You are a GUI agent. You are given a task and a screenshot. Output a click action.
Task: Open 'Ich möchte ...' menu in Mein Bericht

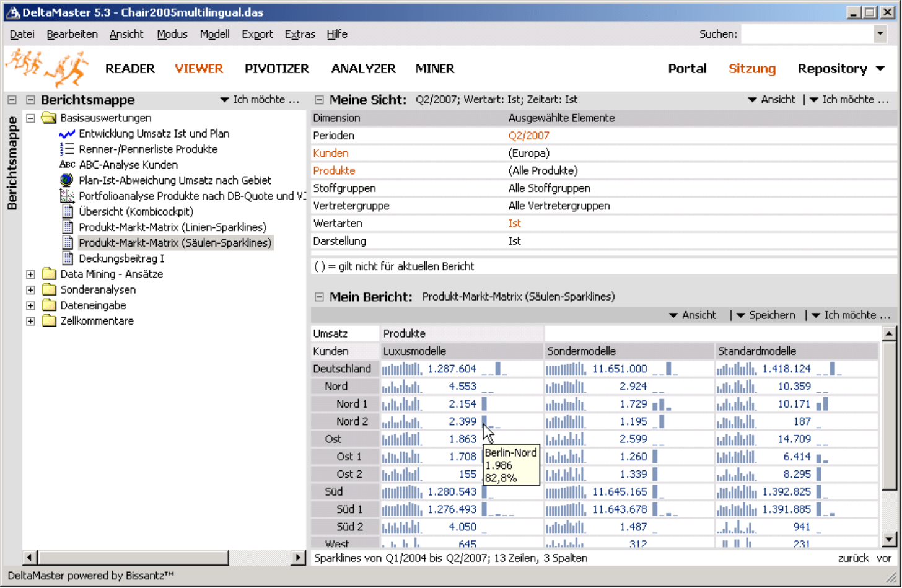click(x=851, y=315)
